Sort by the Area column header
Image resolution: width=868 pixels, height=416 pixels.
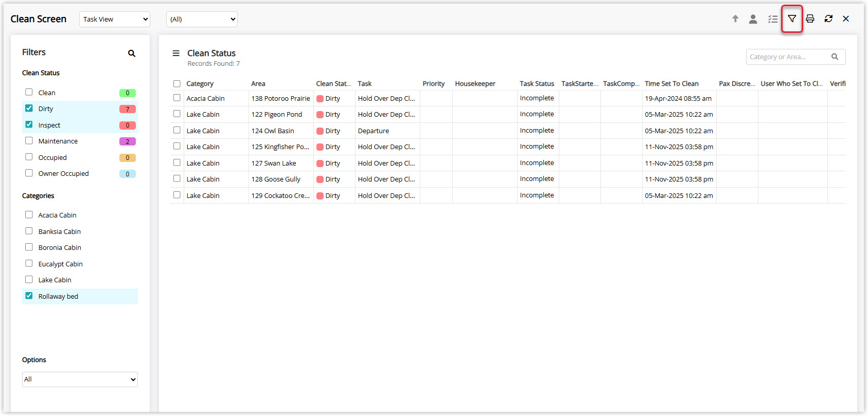(x=258, y=84)
